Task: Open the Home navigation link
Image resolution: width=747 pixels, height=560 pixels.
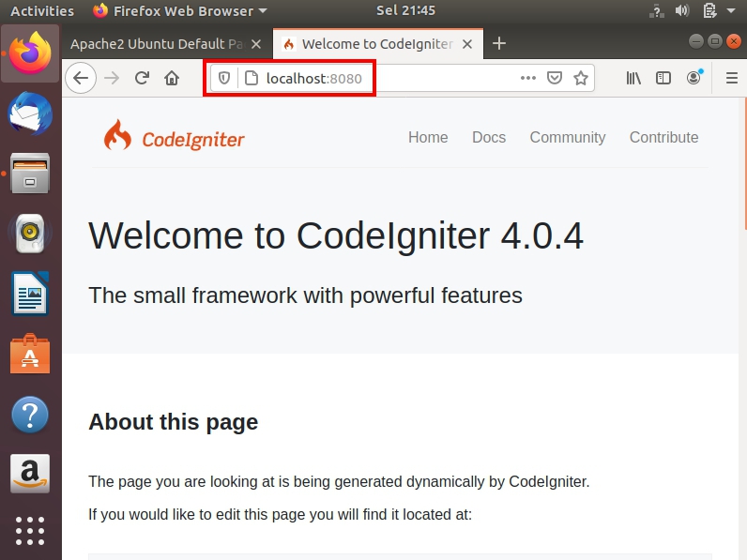Action: tap(428, 137)
